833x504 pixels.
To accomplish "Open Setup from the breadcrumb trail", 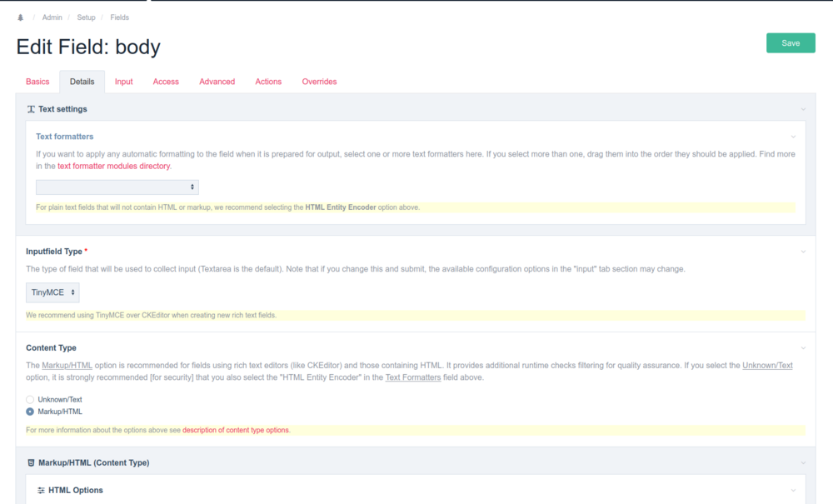I will (x=86, y=17).
